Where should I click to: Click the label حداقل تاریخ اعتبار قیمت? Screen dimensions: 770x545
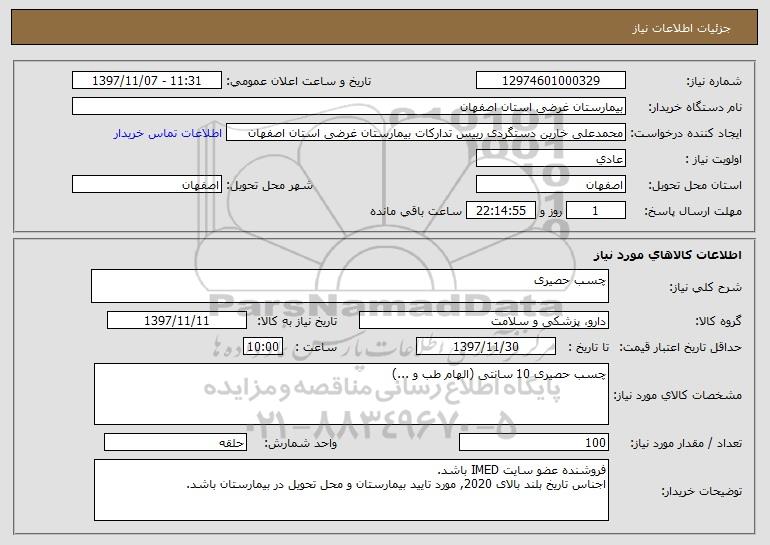pos(680,347)
